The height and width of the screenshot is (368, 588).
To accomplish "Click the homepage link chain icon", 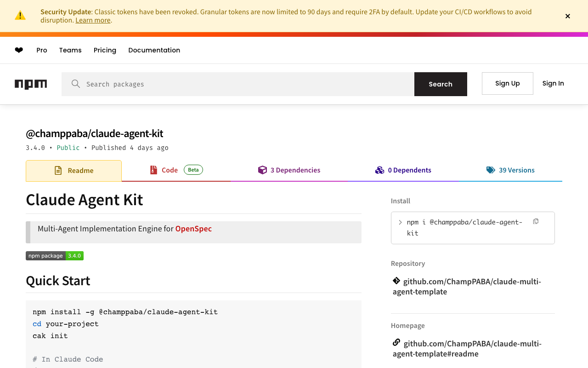I will point(396,343).
